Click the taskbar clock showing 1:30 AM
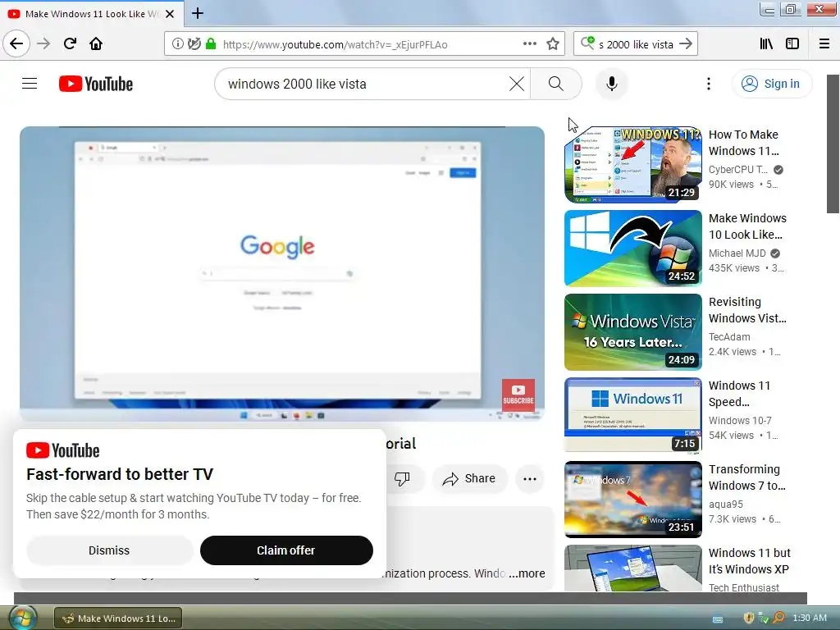Viewport: 840px width, 630px height. coord(810,618)
